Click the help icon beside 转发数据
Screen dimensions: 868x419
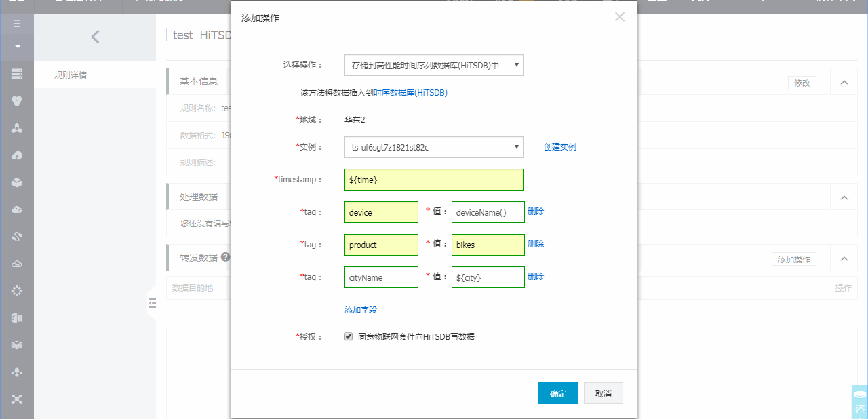[x=225, y=258]
